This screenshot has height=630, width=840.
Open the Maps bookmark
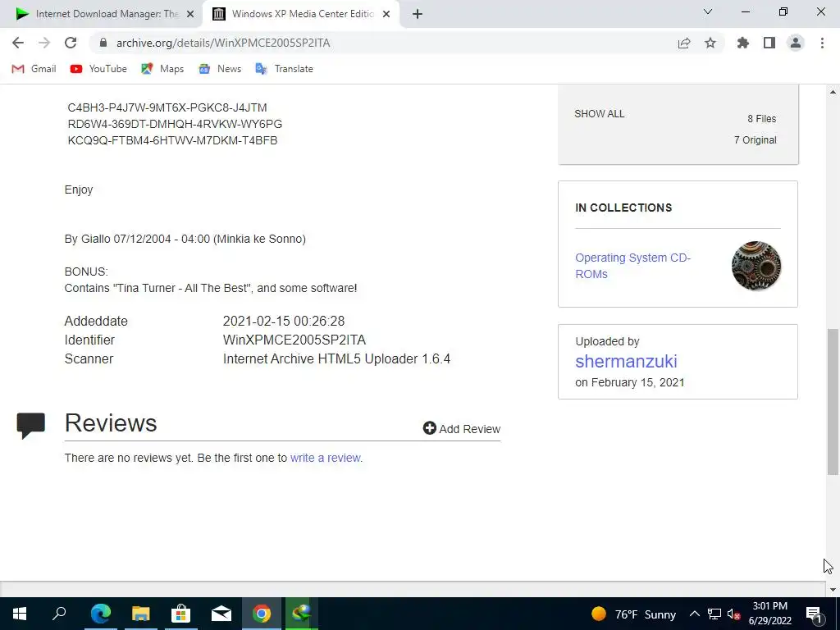163,69
